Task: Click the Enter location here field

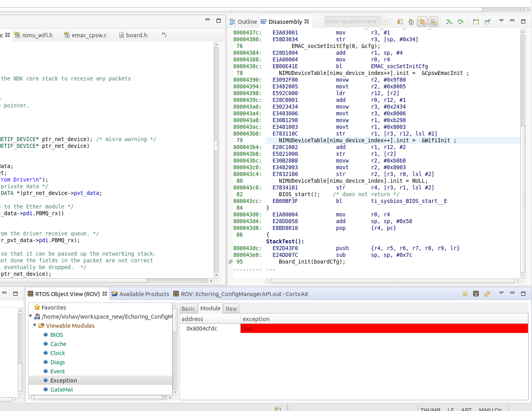Action: 351,21
